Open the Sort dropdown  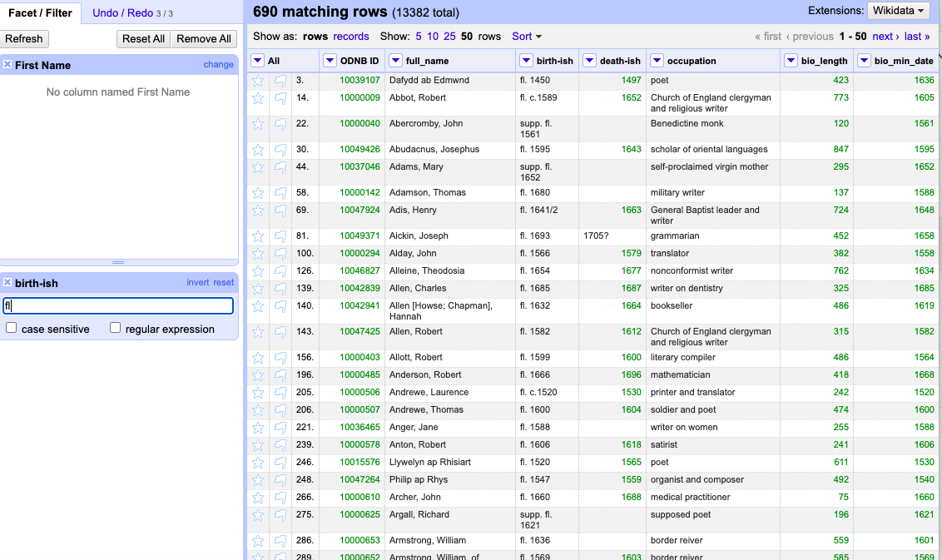[527, 37]
